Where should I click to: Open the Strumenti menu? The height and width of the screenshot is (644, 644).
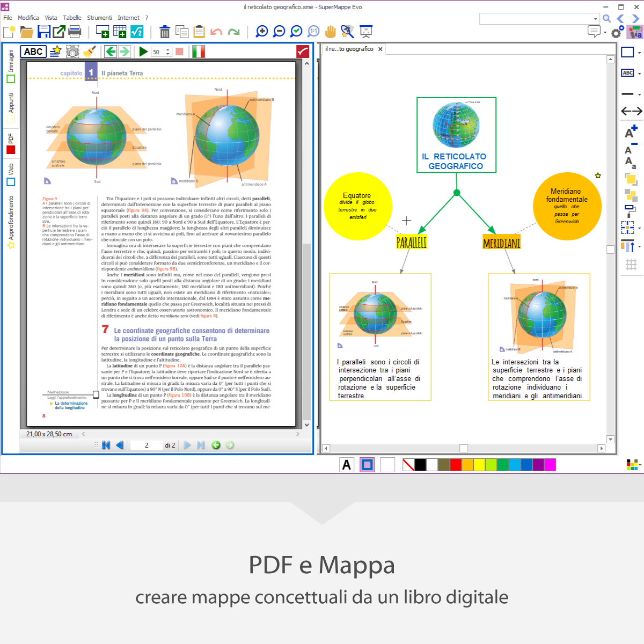pyautogui.click(x=99, y=18)
